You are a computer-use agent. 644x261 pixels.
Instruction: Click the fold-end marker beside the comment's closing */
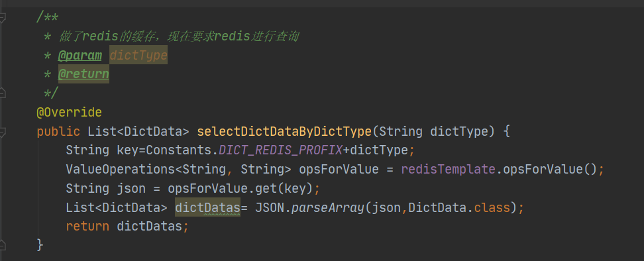(x=3, y=93)
